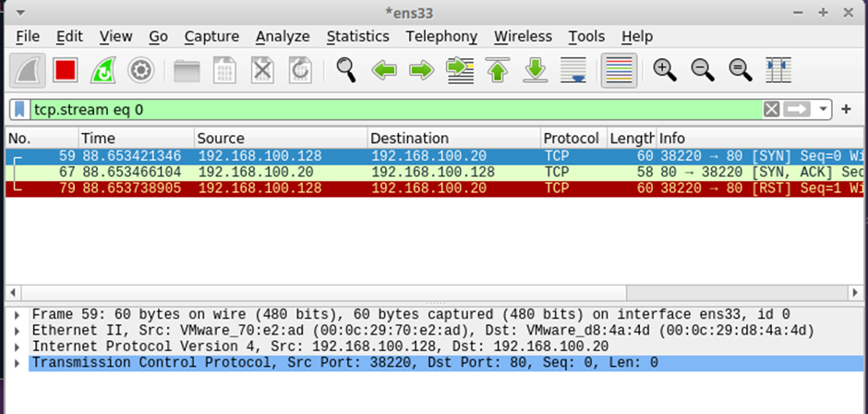Close this capture file icon
The image size is (868, 414).
tap(262, 70)
